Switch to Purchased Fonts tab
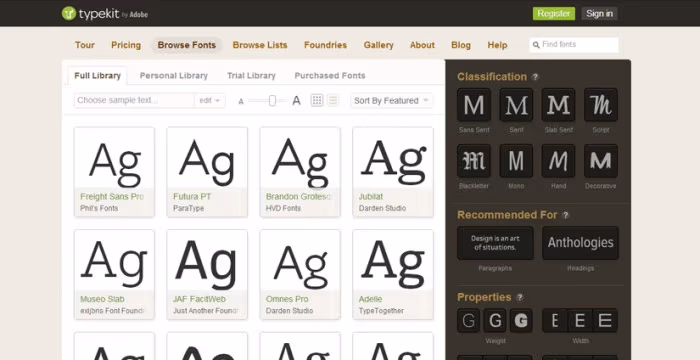This screenshot has width=700, height=360. (330, 75)
